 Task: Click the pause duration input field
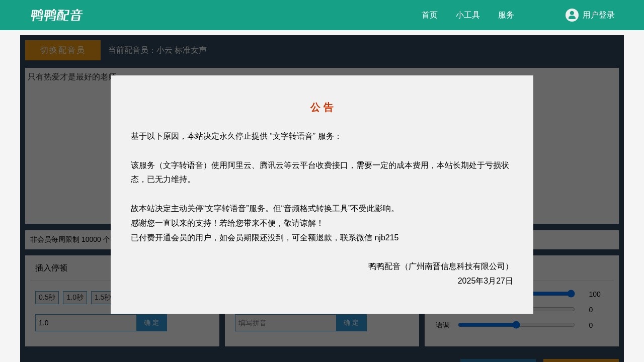pyautogui.click(x=86, y=323)
